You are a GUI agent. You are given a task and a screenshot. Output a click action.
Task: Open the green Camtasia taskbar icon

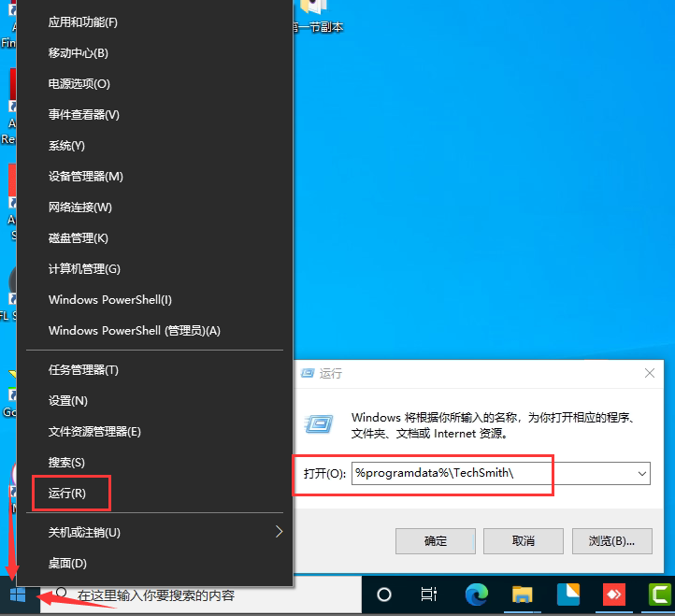pyautogui.click(x=659, y=595)
